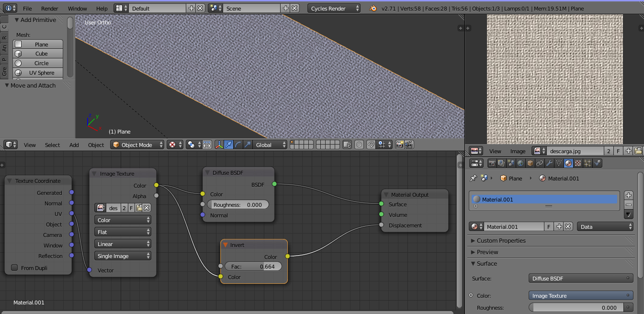Click the pin icon in properties breadcrumb
This screenshot has width=644, height=314.
474,178
